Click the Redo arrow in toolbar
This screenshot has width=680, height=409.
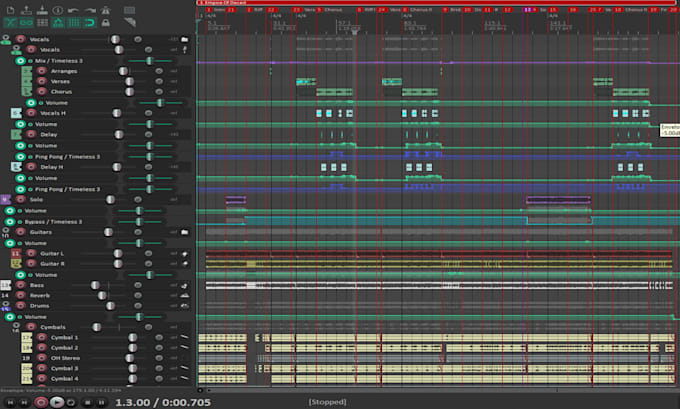coord(90,10)
